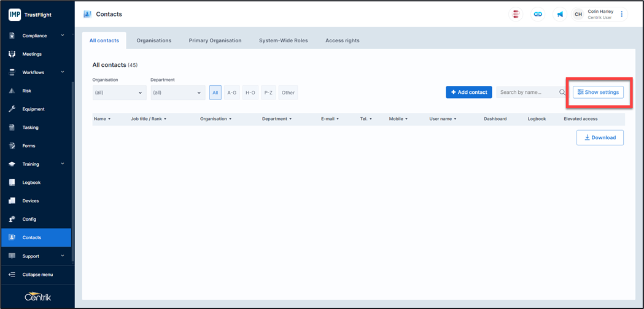Open the Department filter dropdown
This screenshot has height=309, width=644.
tap(177, 93)
